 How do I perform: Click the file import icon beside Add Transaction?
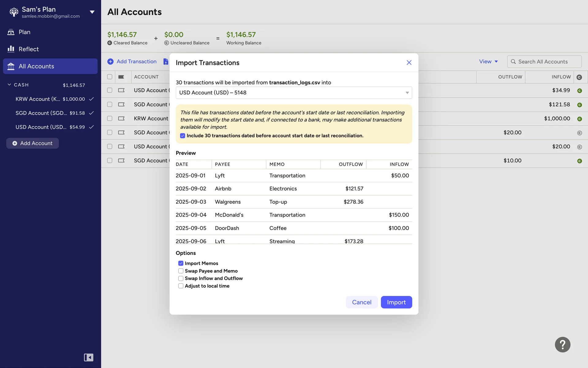[166, 62]
